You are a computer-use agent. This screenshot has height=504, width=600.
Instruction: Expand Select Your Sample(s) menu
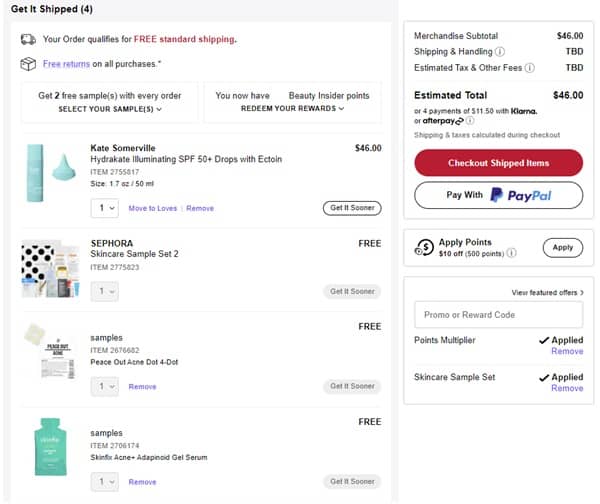pos(110,108)
